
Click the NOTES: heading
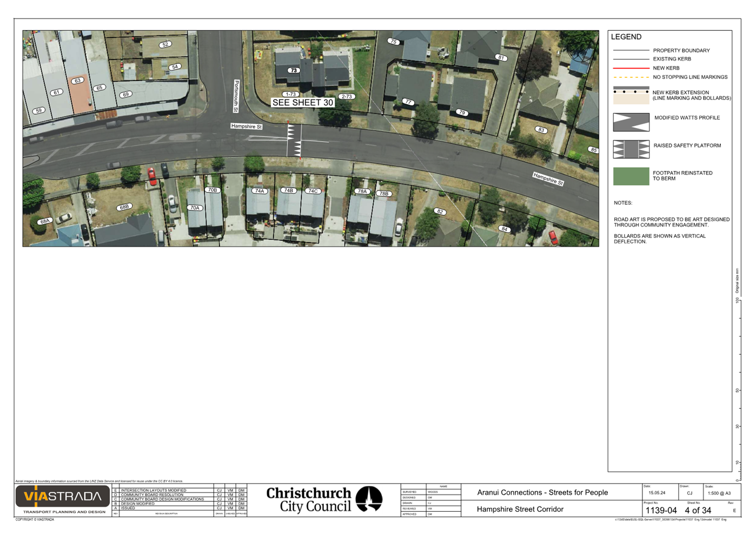point(623,203)
